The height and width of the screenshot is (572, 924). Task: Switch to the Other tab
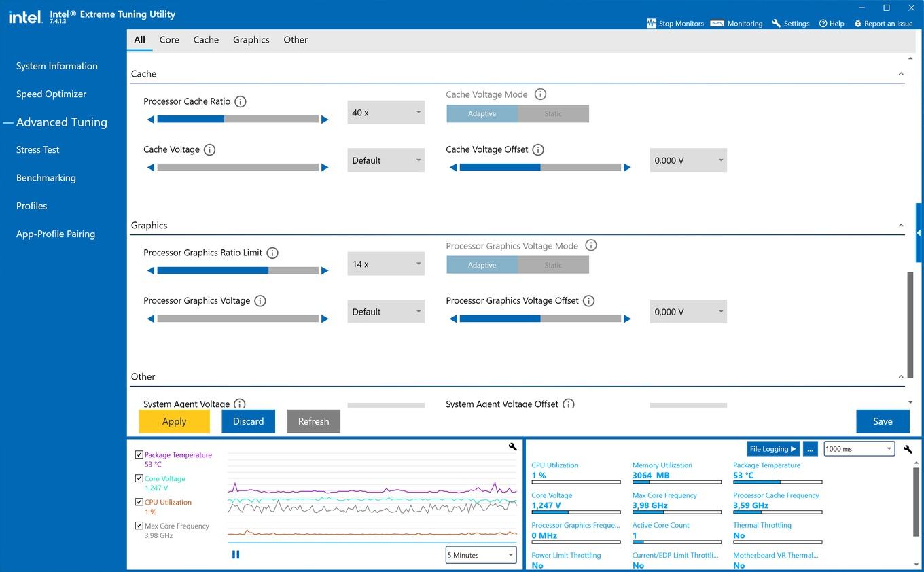pos(296,40)
